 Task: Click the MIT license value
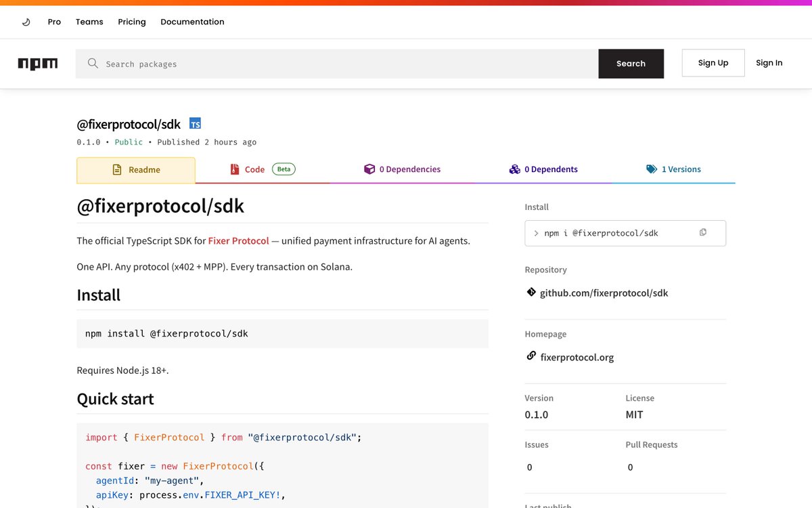(x=634, y=415)
